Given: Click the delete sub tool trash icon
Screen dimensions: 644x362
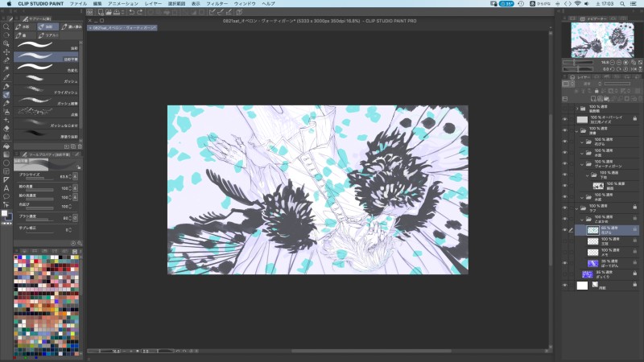Looking at the screenshot, I should [80, 146].
